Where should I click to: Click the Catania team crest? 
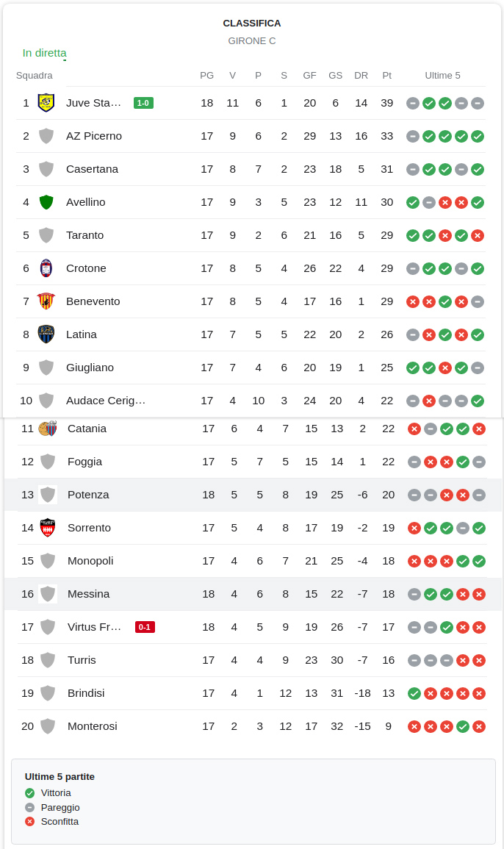click(48, 429)
